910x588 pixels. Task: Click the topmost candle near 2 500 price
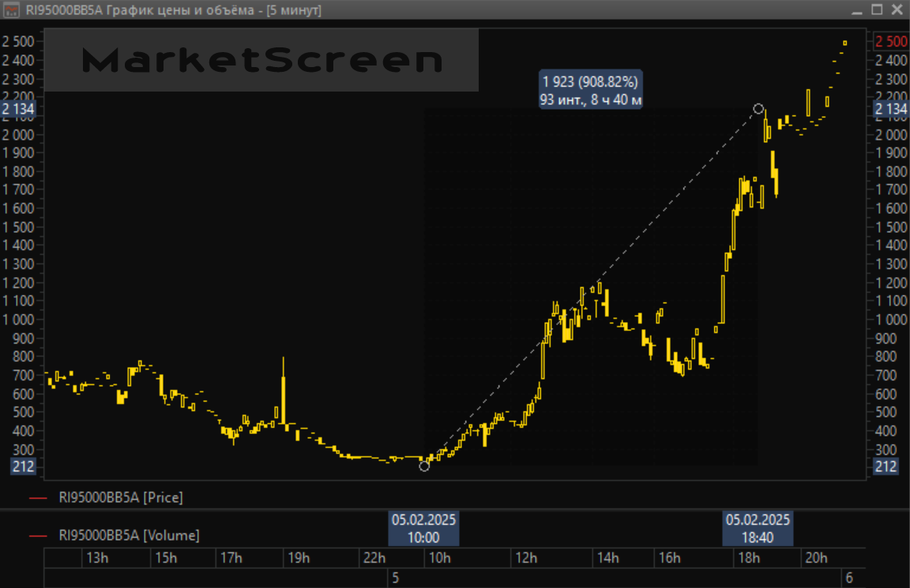point(845,43)
